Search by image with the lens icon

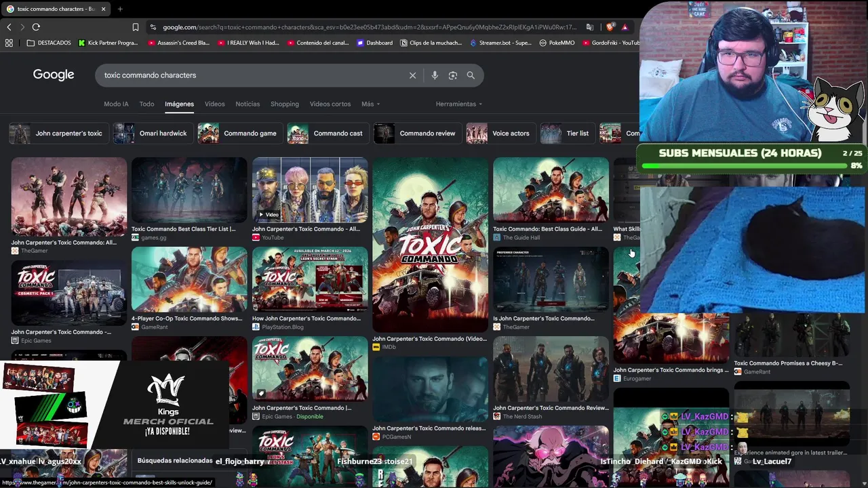pos(453,75)
